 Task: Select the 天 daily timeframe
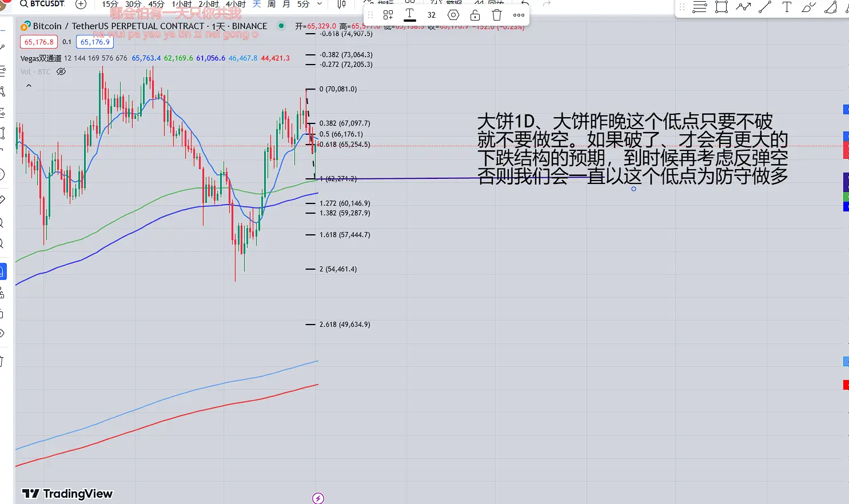pos(257,4)
